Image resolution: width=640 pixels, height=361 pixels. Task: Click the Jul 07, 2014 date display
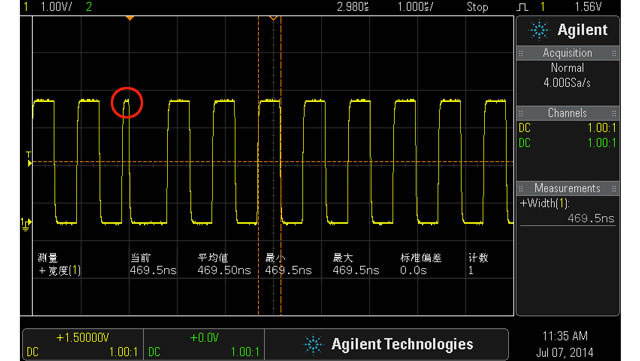[565, 352]
